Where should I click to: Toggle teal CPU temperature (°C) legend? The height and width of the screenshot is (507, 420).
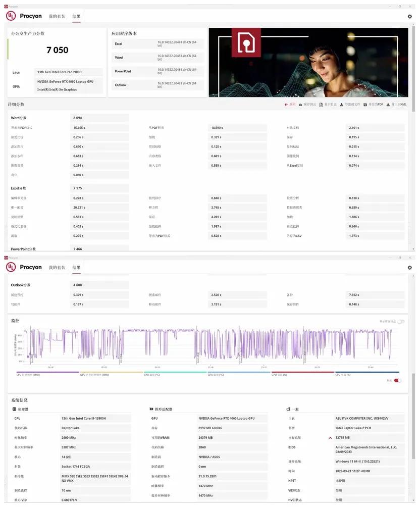(175, 374)
